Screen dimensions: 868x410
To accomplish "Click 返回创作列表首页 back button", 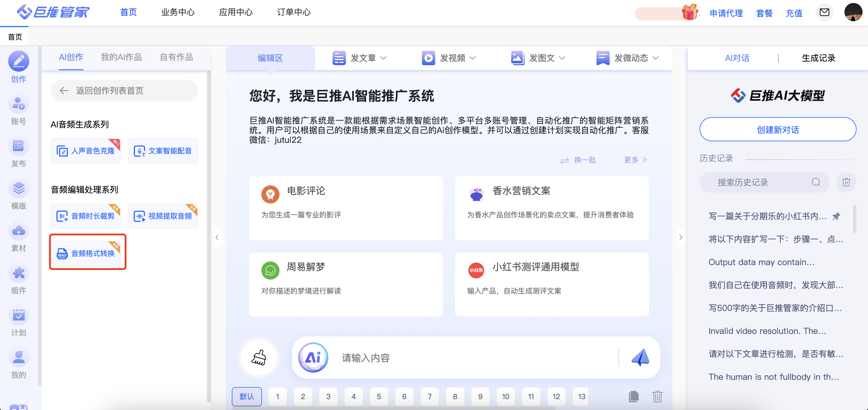I will [x=124, y=90].
